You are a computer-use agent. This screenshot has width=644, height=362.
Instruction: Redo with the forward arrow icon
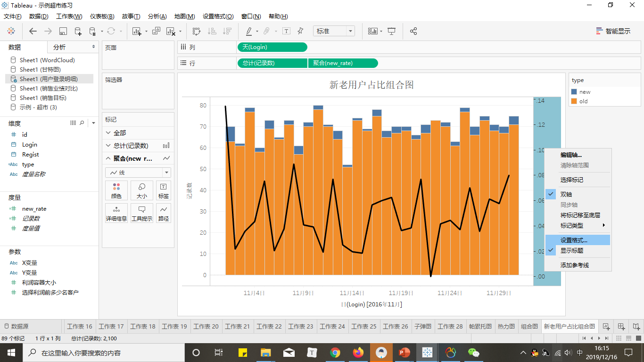coord(48,31)
